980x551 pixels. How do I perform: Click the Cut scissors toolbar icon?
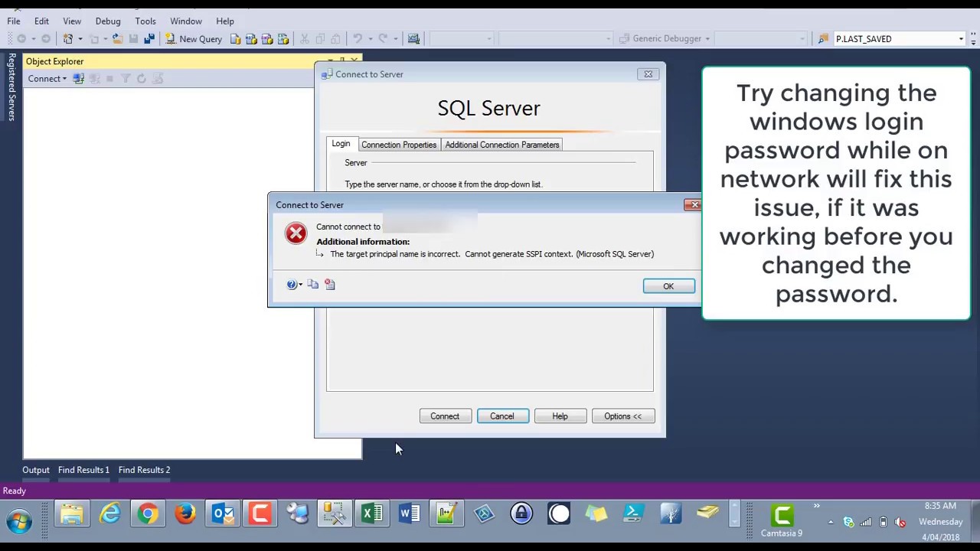pyautogui.click(x=304, y=39)
